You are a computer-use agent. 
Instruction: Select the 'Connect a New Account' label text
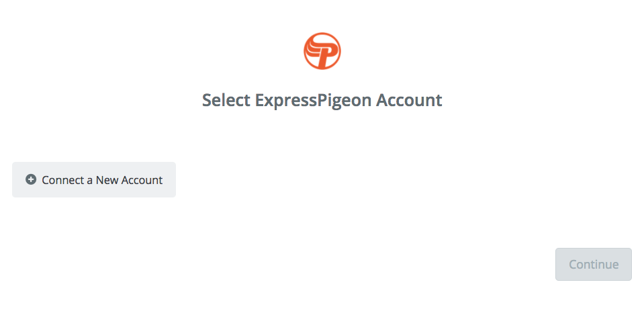tap(102, 180)
